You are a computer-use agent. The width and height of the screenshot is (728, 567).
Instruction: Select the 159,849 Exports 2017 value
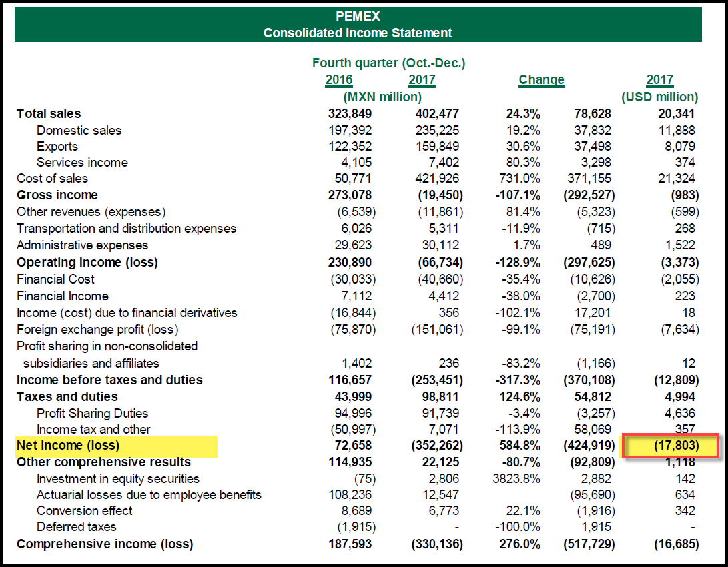coord(437,147)
